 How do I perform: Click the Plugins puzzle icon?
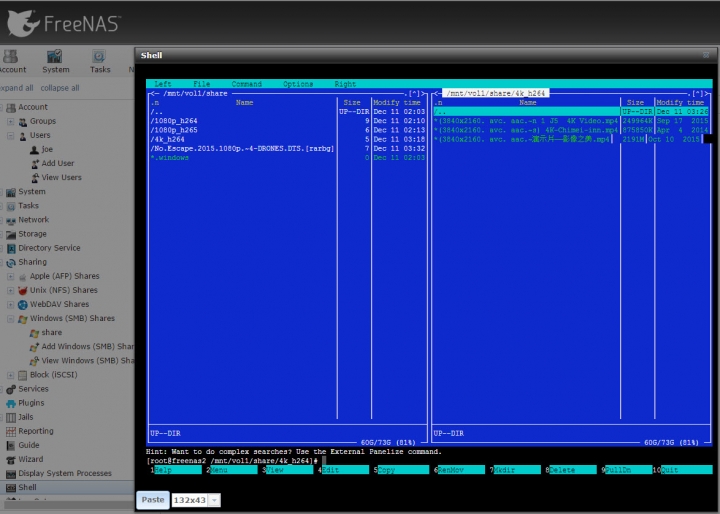coord(11,404)
